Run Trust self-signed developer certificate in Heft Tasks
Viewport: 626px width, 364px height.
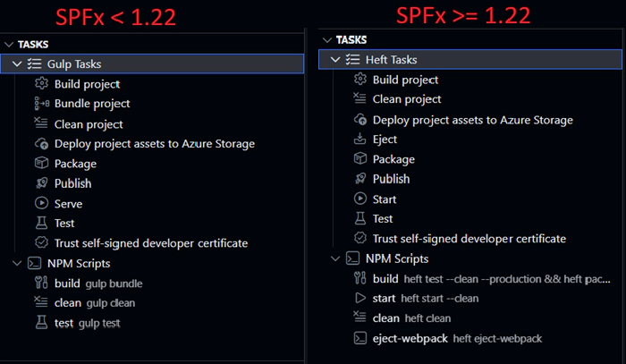tap(469, 239)
